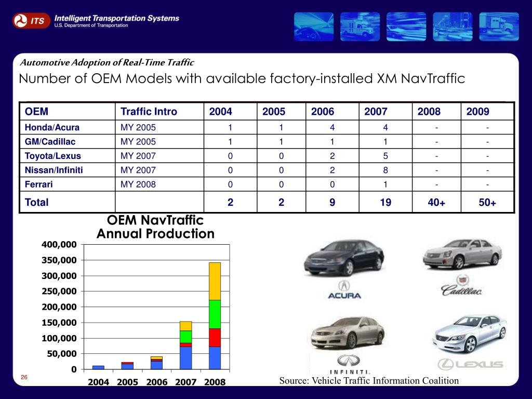Click the '2006' chart x-axis label
Screen dimensions: 532x399
coord(157,382)
